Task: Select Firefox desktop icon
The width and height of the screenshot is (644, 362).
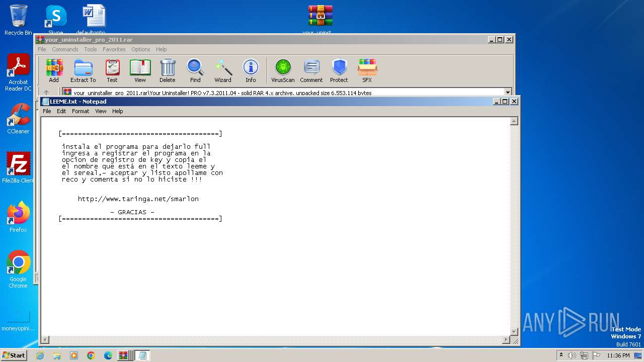Action: 18,217
